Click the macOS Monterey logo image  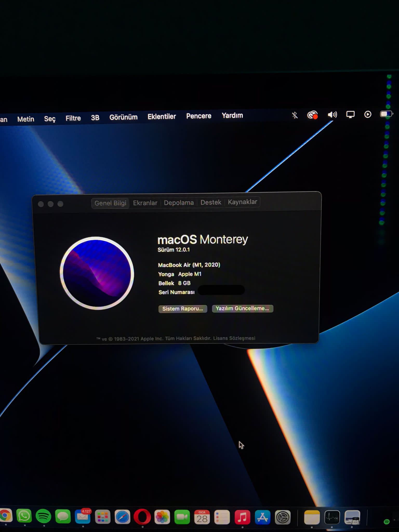[x=97, y=273]
